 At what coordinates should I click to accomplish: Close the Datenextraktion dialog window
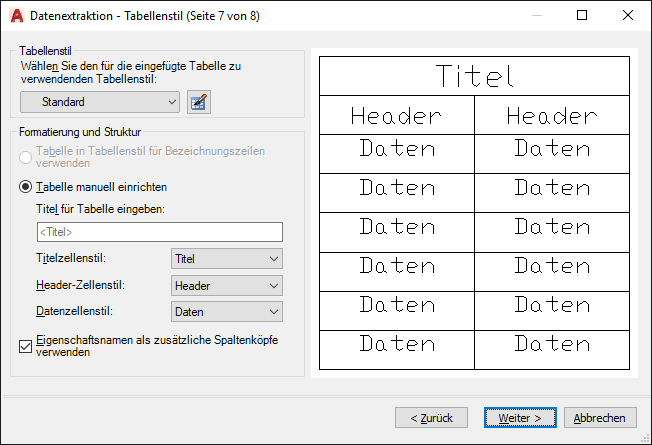pyautogui.click(x=628, y=16)
